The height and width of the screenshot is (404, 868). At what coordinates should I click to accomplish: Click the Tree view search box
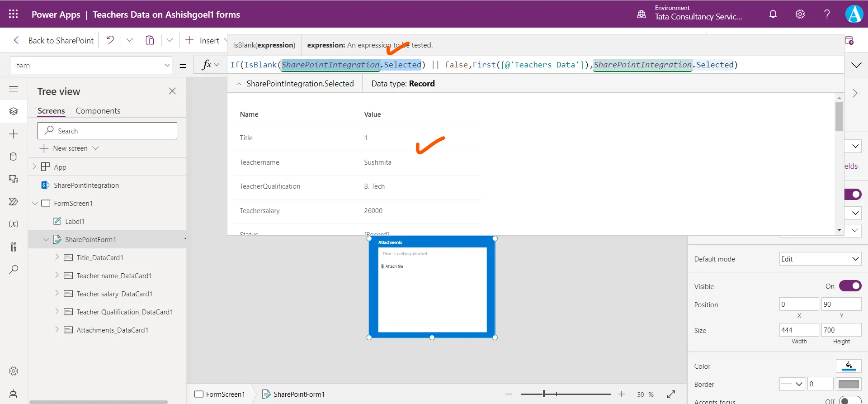tap(107, 131)
